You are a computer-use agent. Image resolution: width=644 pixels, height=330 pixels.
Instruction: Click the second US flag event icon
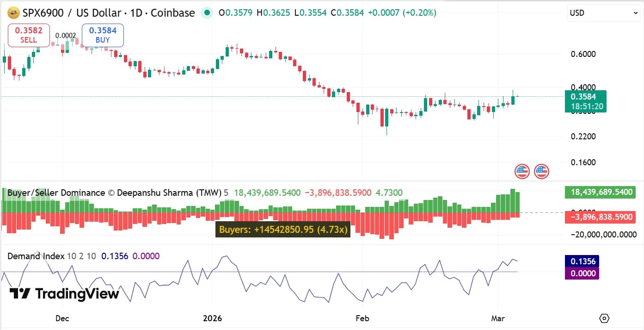coord(541,171)
